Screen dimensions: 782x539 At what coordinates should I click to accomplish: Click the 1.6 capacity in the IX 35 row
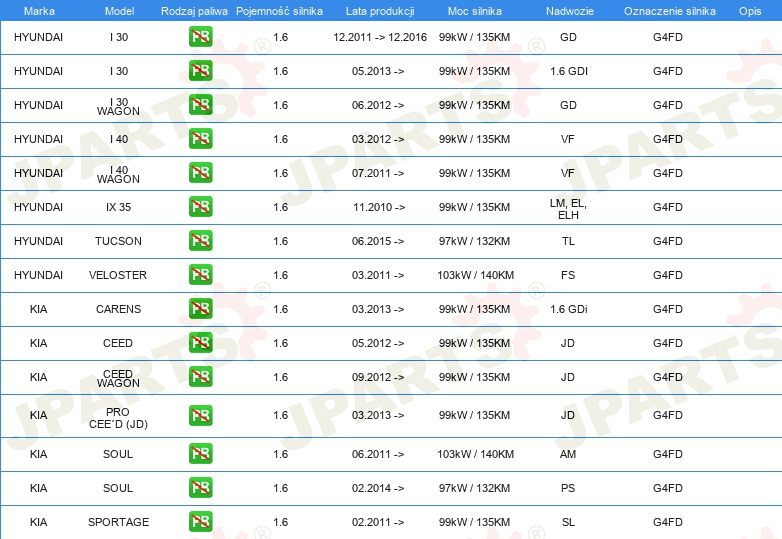[x=280, y=207]
